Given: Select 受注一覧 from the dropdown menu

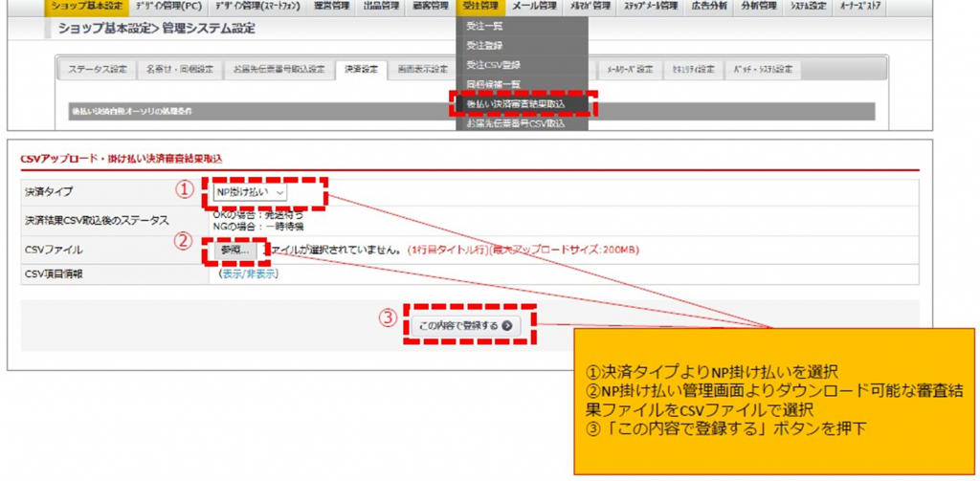Looking at the screenshot, I should tap(522, 26).
